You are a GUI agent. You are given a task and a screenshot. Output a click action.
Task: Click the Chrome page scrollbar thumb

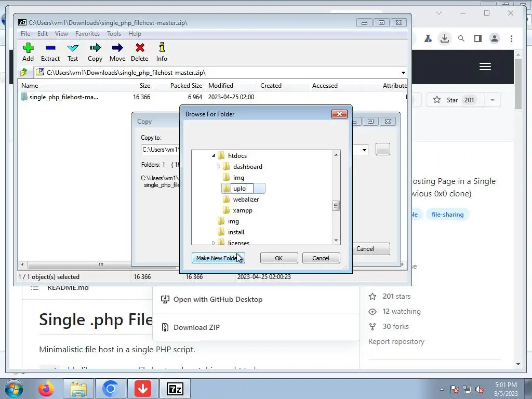518,84
